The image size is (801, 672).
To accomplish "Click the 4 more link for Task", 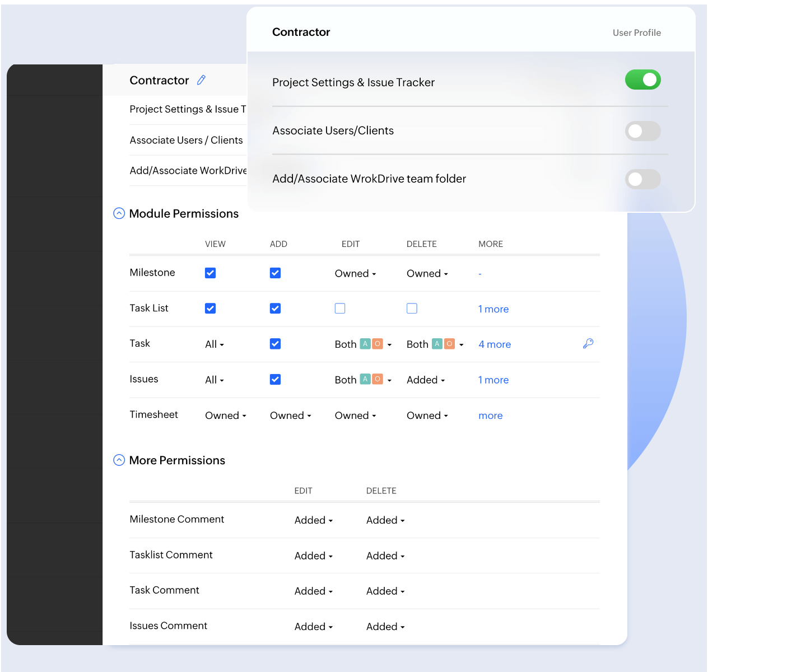I will click(x=495, y=344).
